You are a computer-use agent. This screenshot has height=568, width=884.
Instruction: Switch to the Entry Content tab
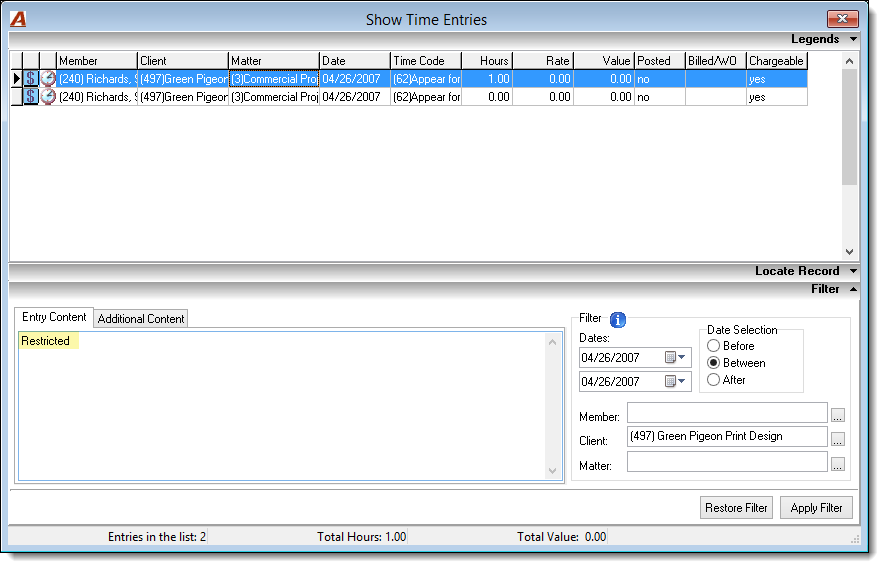pyautogui.click(x=54, y=317)
